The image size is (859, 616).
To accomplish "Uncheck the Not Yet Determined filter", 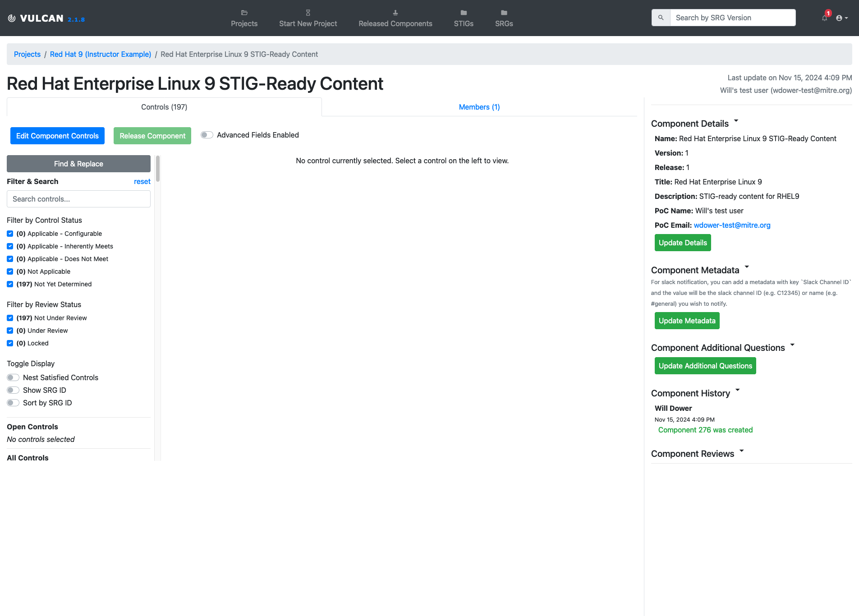I will [x=10, y=284].
